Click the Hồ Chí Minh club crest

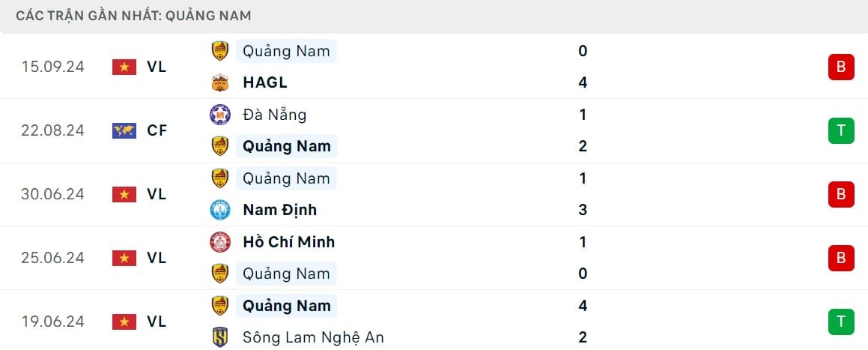pyautogui.click(x=219, y=242)
